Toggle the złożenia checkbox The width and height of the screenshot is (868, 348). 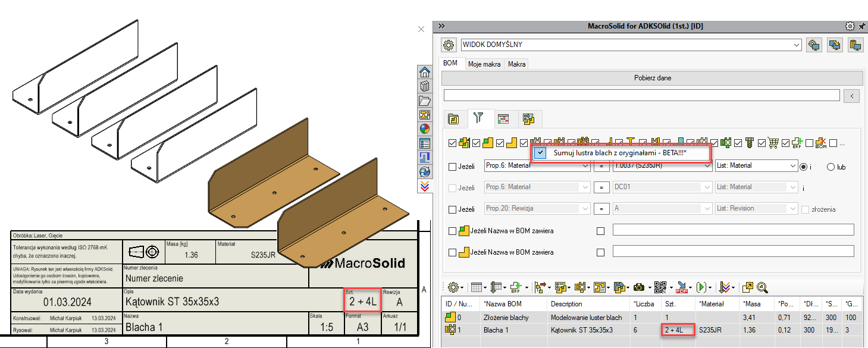point(806,209)
